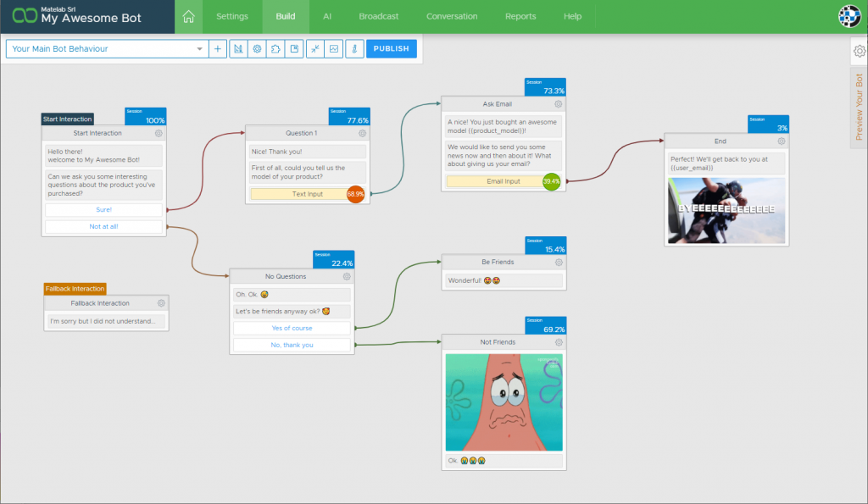Click the fit-to-screen arrows icon
868x504 pixels.
(x=314, y=48)
